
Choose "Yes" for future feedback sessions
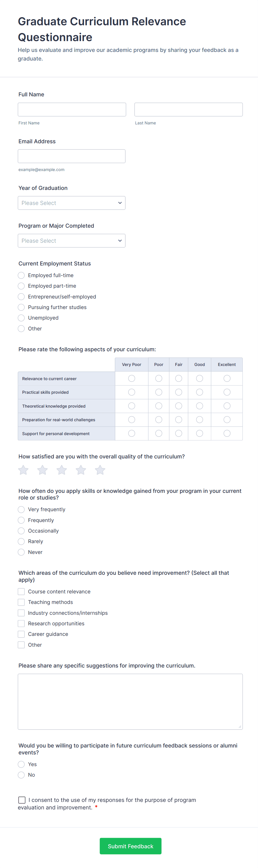pos(21,764)
